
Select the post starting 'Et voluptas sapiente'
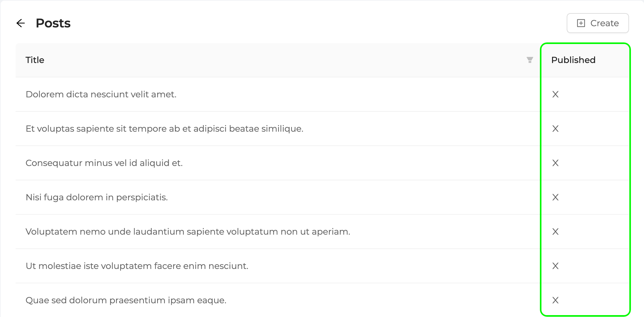(x=164, y=129)
